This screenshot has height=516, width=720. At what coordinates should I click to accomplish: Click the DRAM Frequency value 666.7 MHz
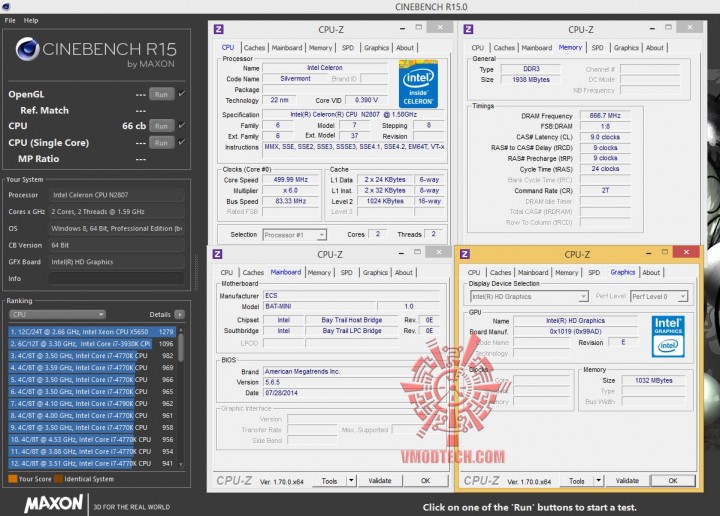point(605,116)
